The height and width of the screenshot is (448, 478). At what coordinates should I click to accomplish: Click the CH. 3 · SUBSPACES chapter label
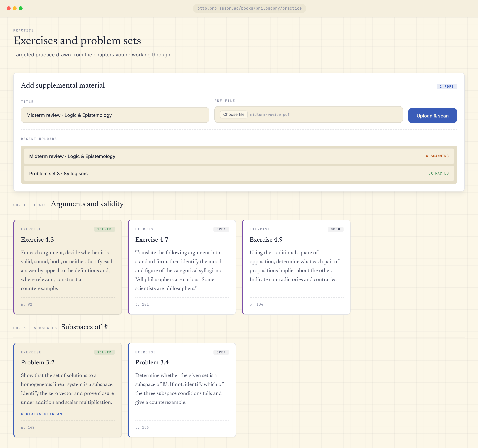tap(35, 328)
